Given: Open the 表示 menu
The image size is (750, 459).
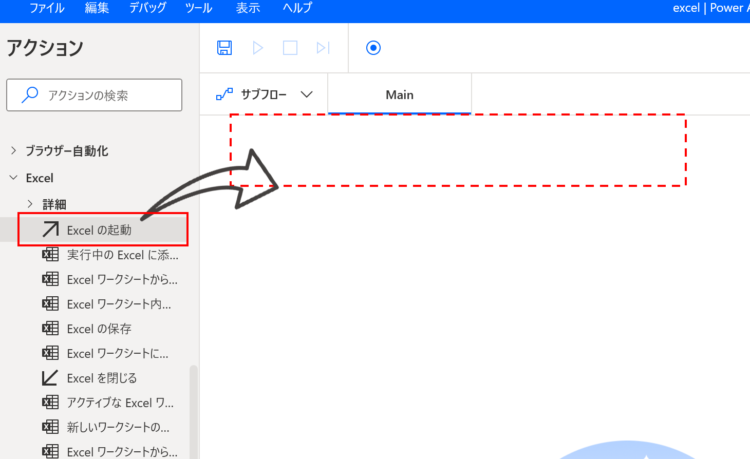Looking at the screenshot, I should tap(248, 8).
